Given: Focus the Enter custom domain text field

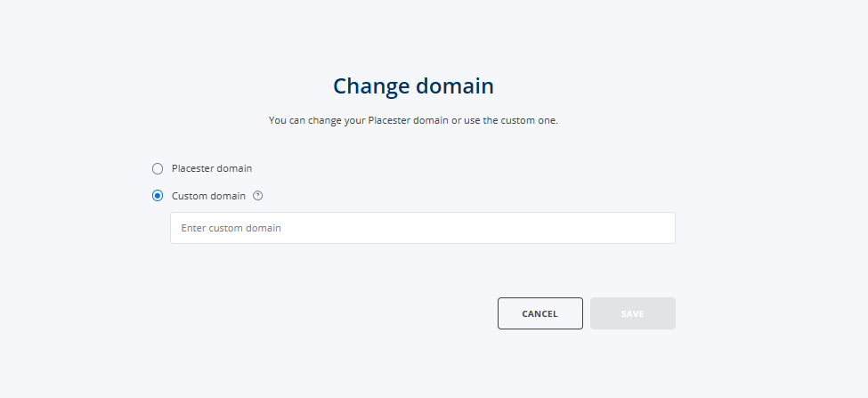Looking at the screenshot, I should point(422,228).
